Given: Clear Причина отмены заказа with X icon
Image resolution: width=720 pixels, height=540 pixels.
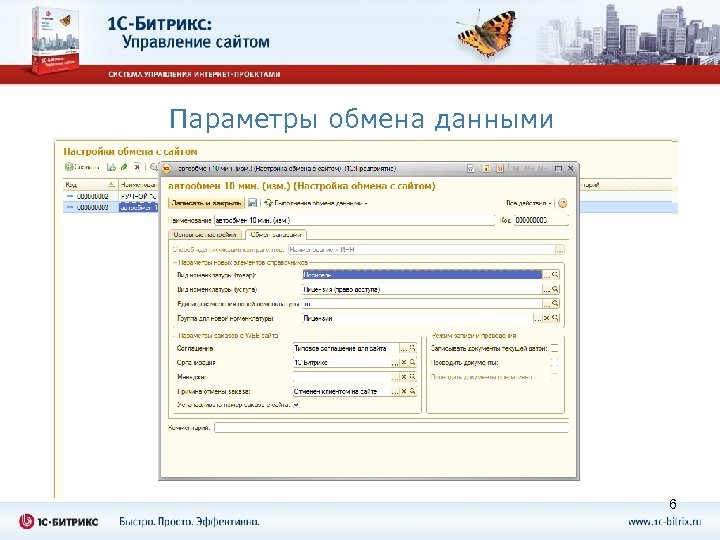Looking at the screenshot, I should pyautogui.click(x=404, y=391).
